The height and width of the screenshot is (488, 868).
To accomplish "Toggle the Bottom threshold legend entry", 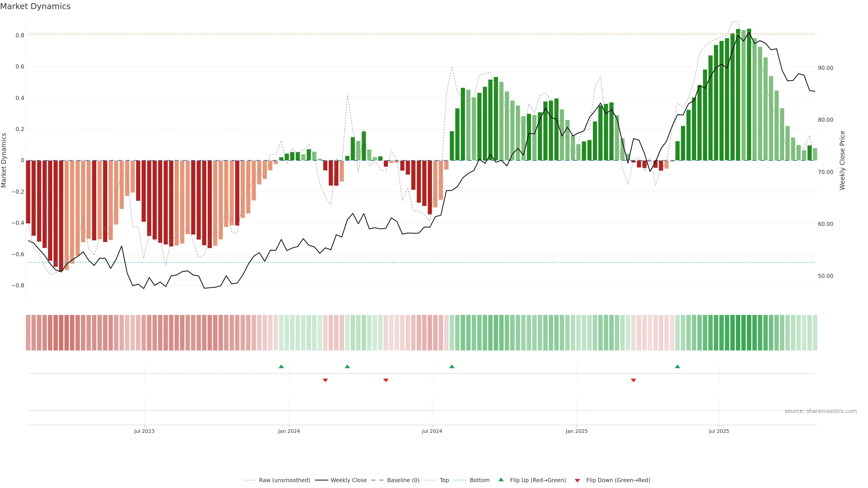I will (479, 480).
